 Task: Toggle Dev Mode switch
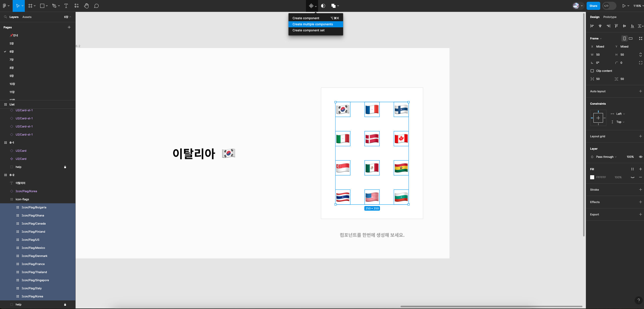click(x=609, y=6)
